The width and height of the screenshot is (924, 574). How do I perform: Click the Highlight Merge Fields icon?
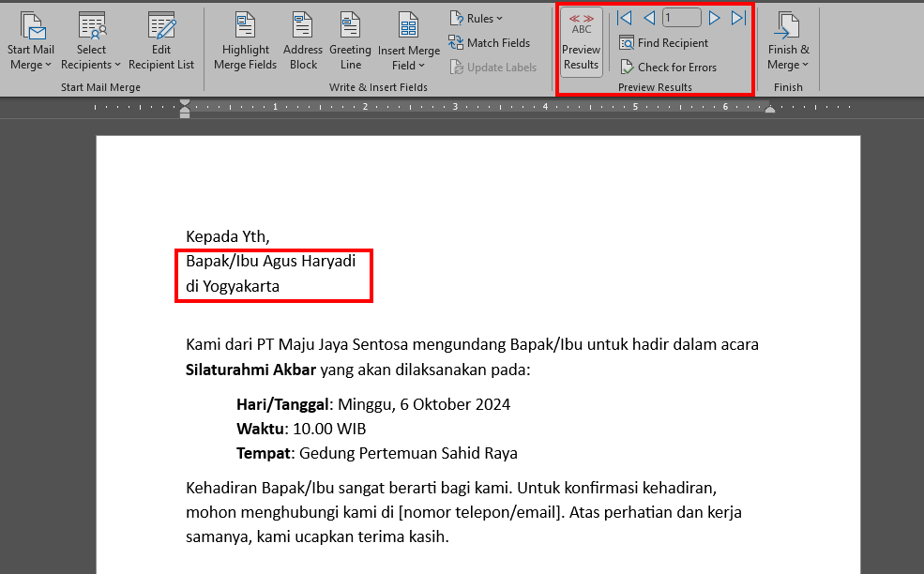245,38
